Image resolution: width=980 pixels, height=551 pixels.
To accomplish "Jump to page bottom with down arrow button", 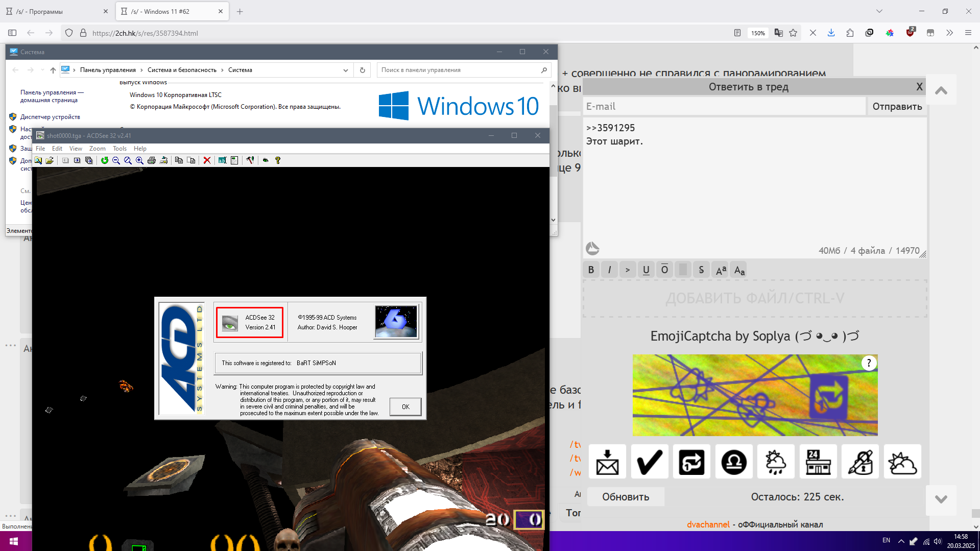I will point(941,499).
